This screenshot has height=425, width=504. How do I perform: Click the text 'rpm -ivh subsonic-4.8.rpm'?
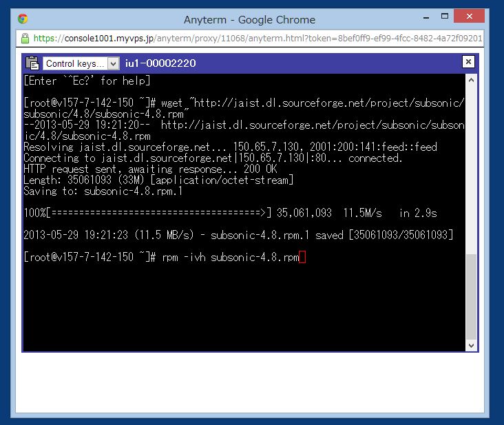(231, 258)
